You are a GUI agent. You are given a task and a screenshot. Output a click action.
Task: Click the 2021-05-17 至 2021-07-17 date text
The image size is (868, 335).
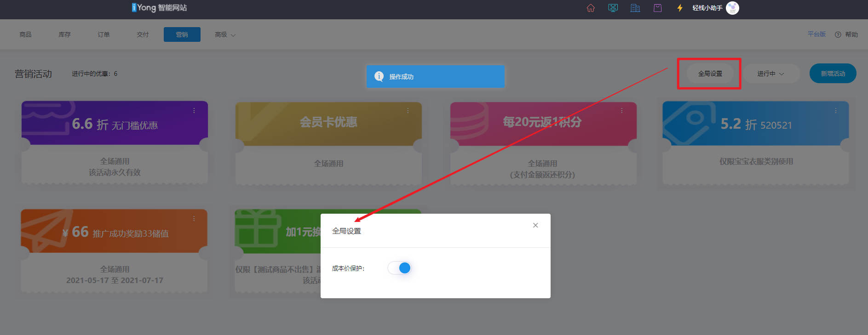(x=115, y=280)
